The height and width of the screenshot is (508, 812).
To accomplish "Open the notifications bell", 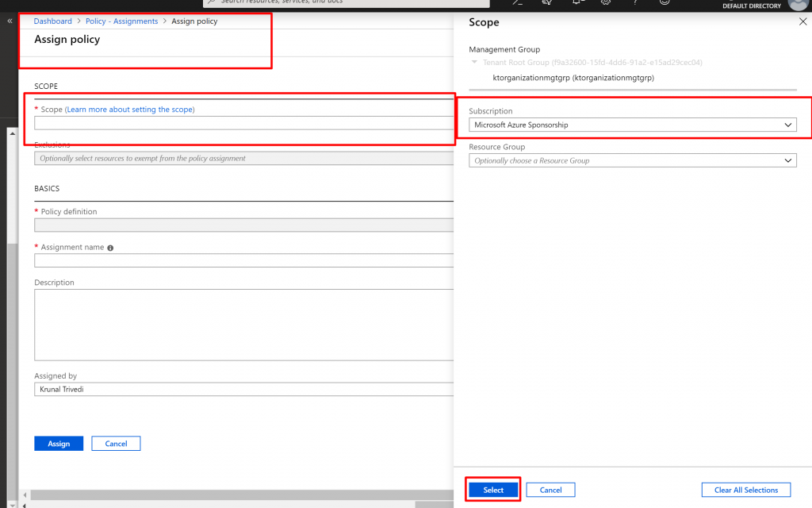I will pos(578,3).
